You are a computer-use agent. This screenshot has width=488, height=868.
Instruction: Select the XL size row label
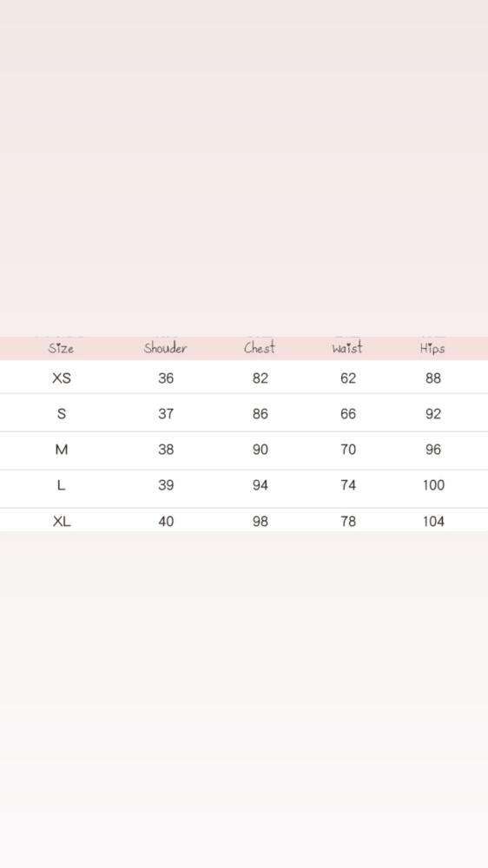62,522
